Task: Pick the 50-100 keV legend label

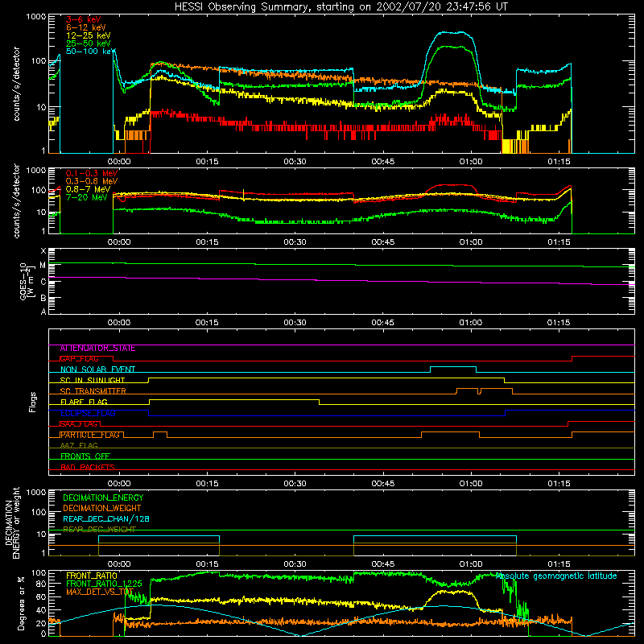Action: (x=91, y=51)
